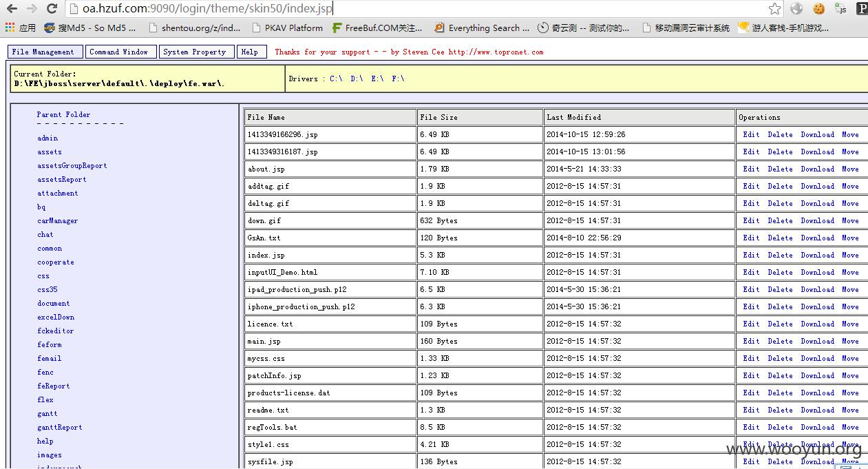Download the ipad_production_push.p12 file
This screenshot has height=469, width=868.
click(817, 290)
